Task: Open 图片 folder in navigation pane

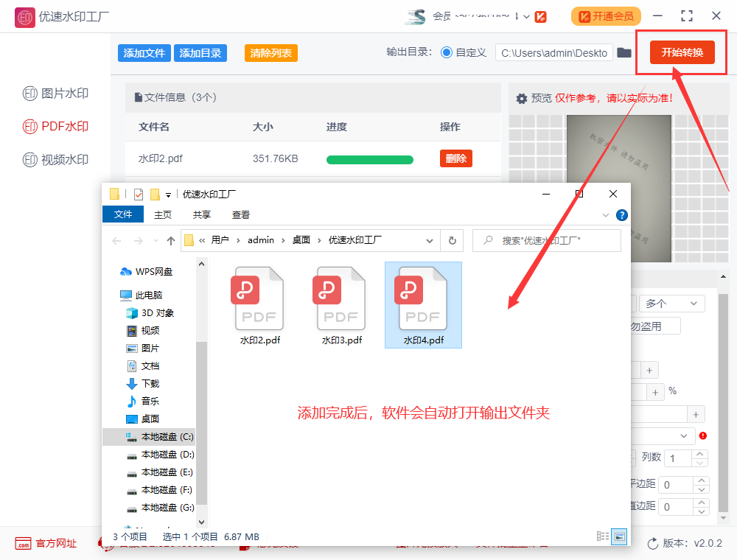Action: point(144,348)
